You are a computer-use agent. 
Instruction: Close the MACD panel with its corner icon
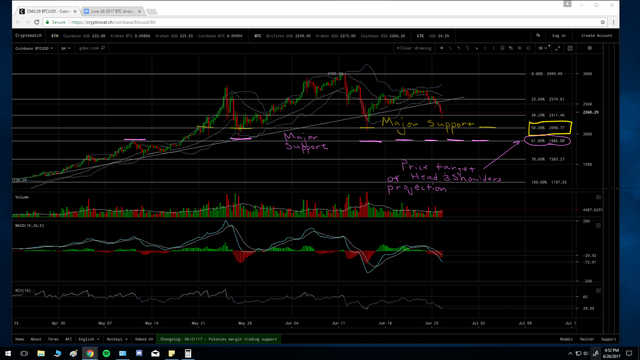[598, 225]
